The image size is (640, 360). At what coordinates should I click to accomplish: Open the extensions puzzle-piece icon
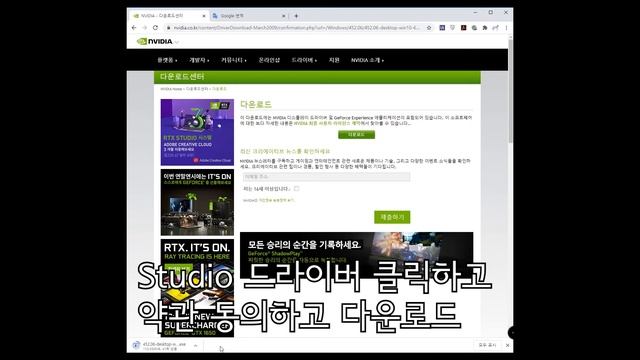(x=484, y=28)
